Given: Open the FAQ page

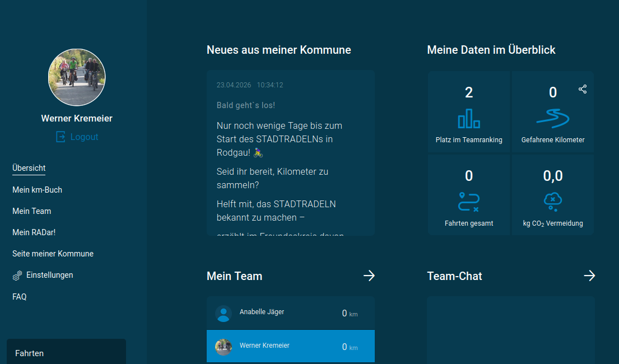Looking at the screenshot, I should pos(20,297).
